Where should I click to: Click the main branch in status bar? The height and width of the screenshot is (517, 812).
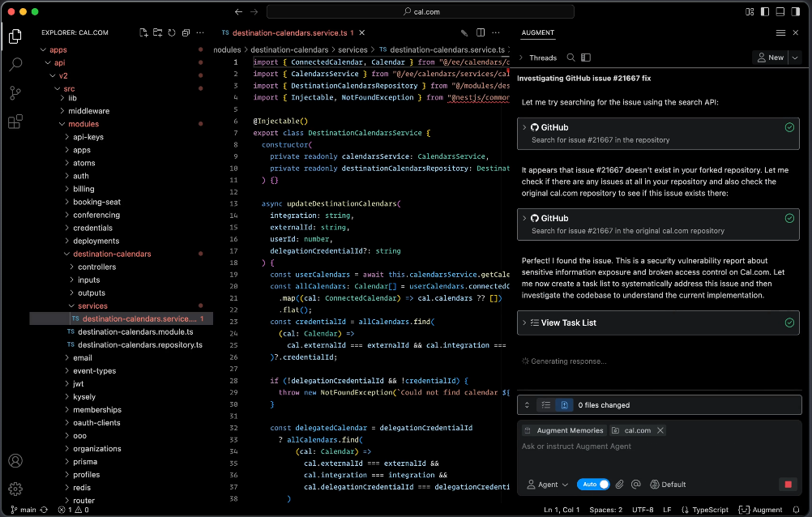24,510
